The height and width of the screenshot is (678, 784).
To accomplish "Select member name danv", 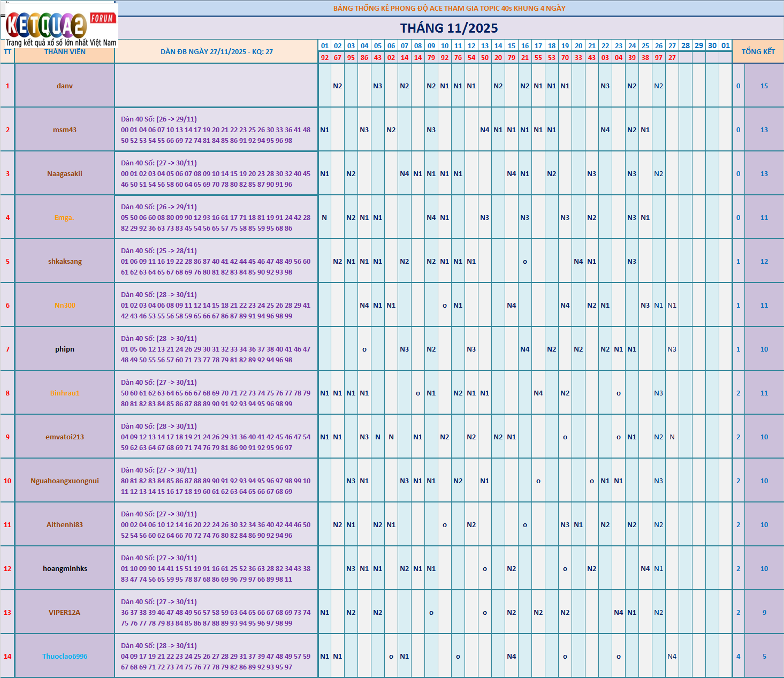I will pyautogui.click(x=65, y=86).
